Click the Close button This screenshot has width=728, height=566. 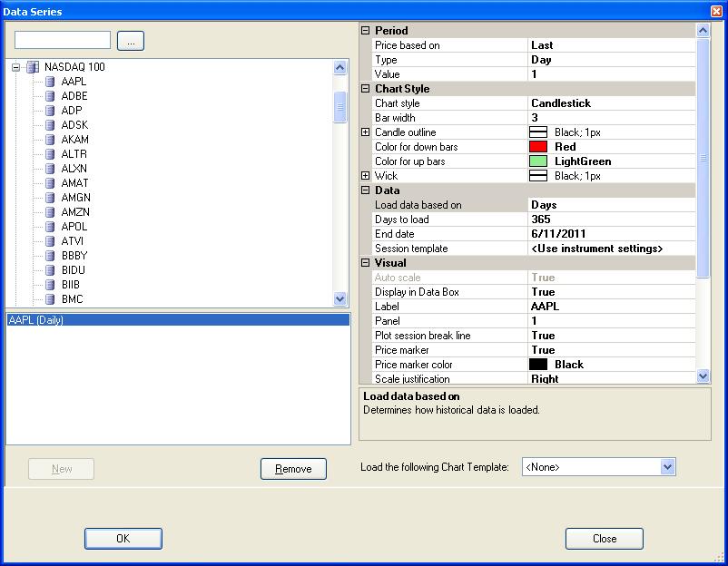click(605, 539)
